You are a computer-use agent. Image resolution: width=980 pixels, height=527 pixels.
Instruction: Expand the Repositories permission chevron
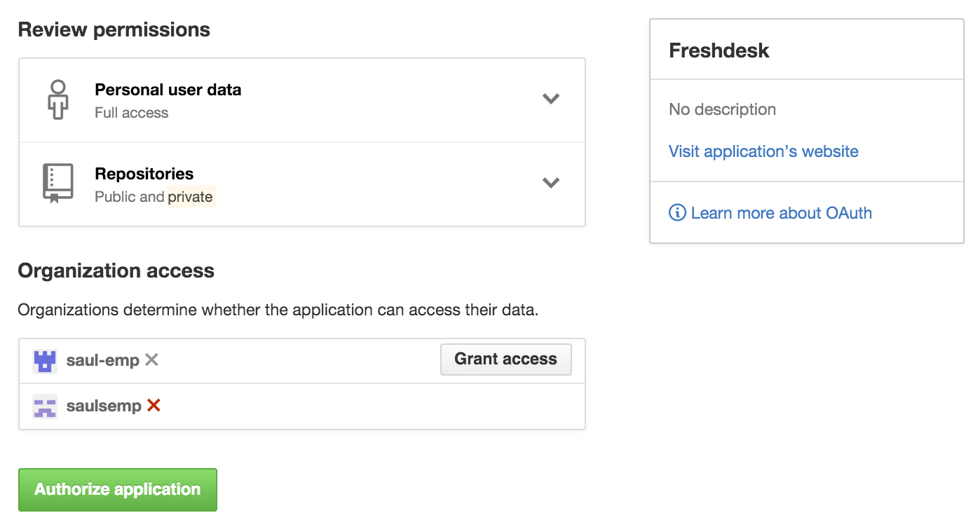pos(551,183)
